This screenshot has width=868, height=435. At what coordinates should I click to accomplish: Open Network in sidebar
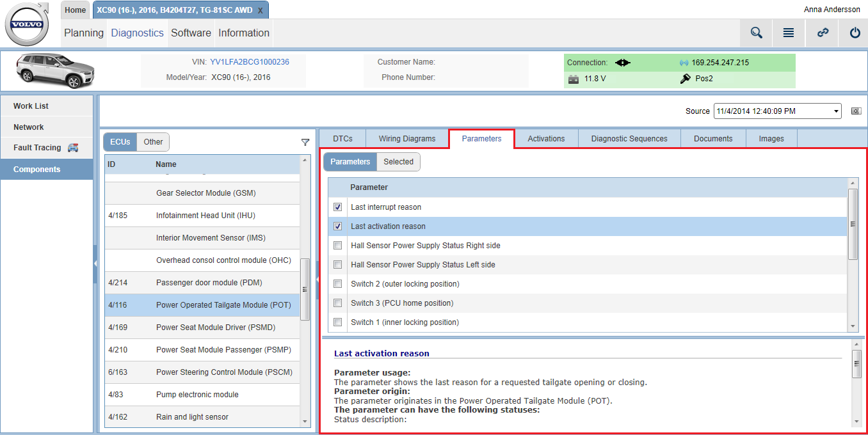click(47, 127)
